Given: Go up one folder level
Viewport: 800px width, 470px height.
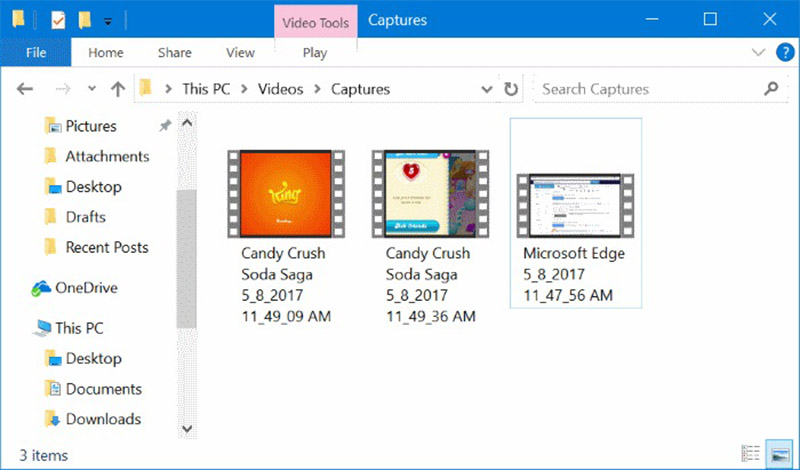Looking at the screenshot, I should click(117, 89).
